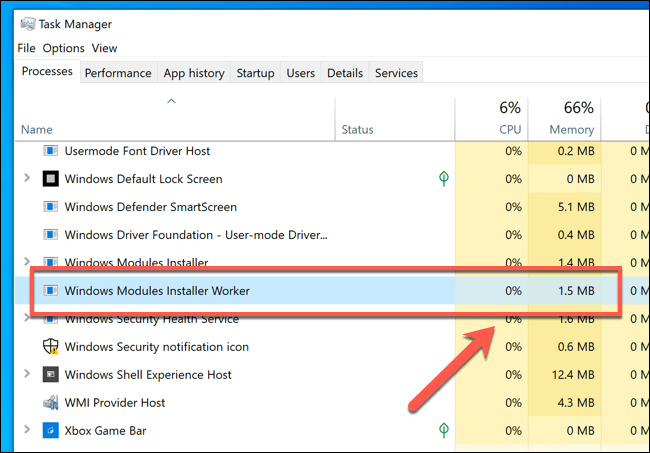
Task: Click green leaf icon for Windows Default Lock Screen
Action: point(443,179)
